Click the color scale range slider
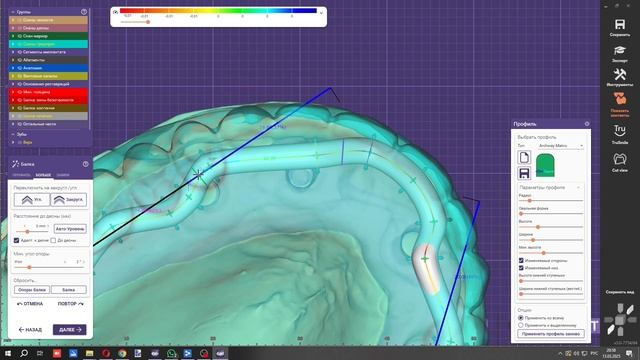 pyautogui.click(x=135, y=22)
